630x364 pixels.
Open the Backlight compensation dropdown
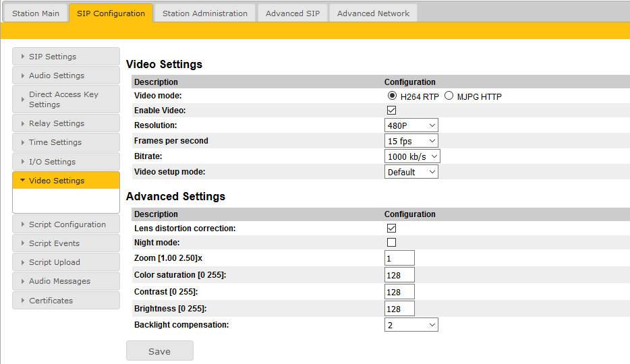411,325
